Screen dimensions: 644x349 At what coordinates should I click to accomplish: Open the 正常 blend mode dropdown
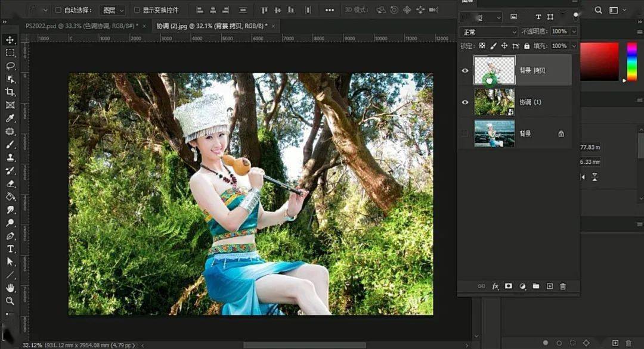click(x=488, y=32)
